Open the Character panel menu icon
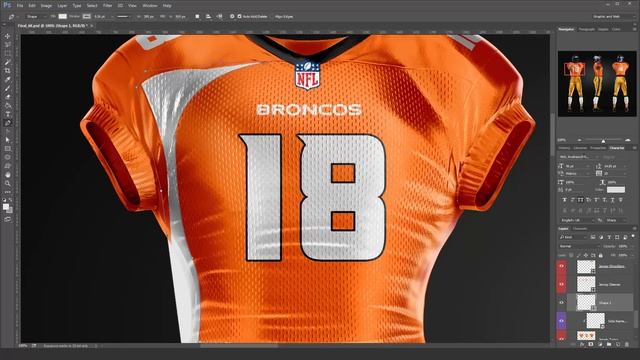The height and width of the screenshot is (360, 640). point(634,148)
